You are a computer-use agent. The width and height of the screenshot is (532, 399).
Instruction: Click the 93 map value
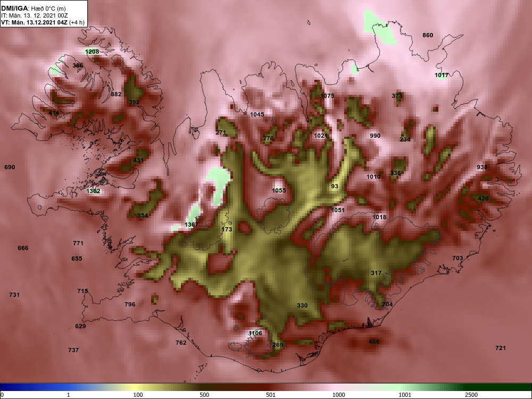pos(335,186)
